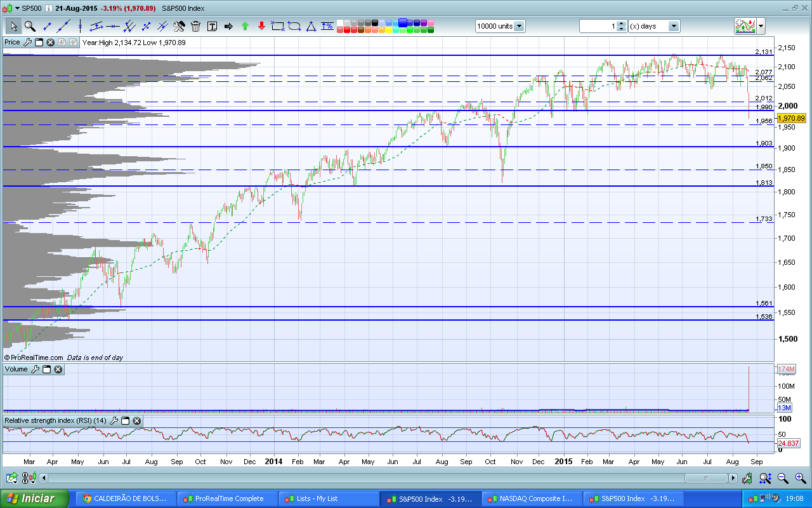Click the zoom out magnifier at bottom right
This screenshot has width=812, height=508.
tap(783, 478)
